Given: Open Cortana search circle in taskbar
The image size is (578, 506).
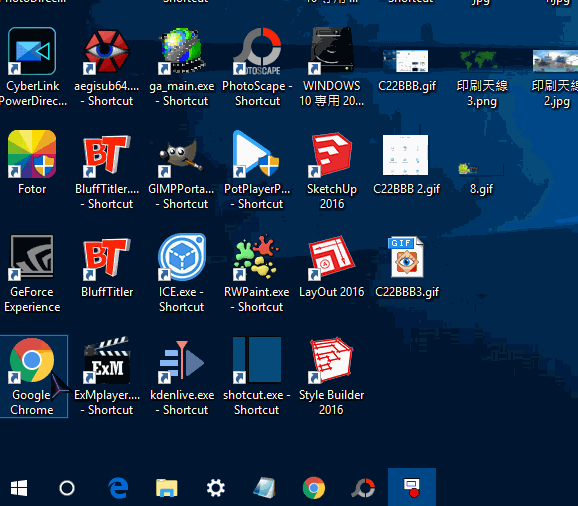Looking at the screenshot, I should click(x=67, y=488).
